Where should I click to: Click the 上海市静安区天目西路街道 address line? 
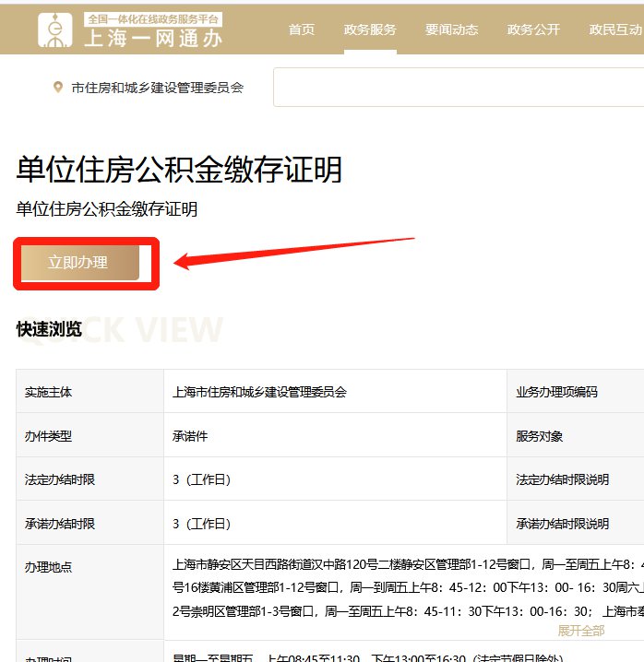[x=408, y=564]
